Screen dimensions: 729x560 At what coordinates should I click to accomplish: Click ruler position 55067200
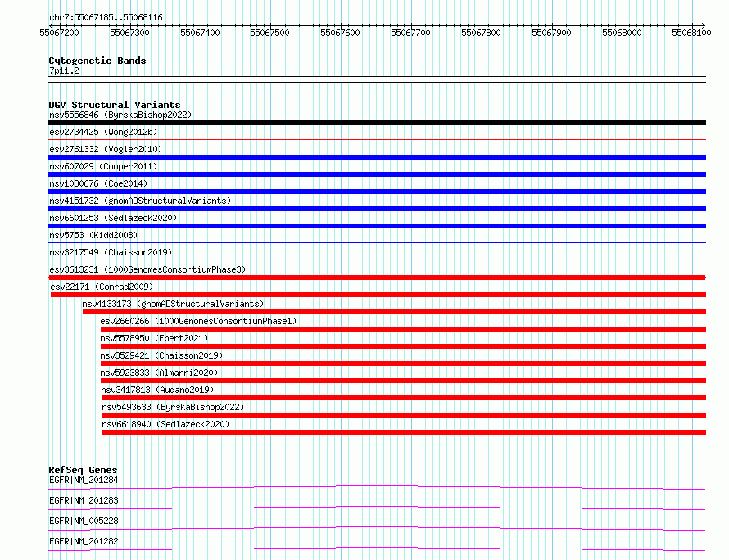pos(60,33)
